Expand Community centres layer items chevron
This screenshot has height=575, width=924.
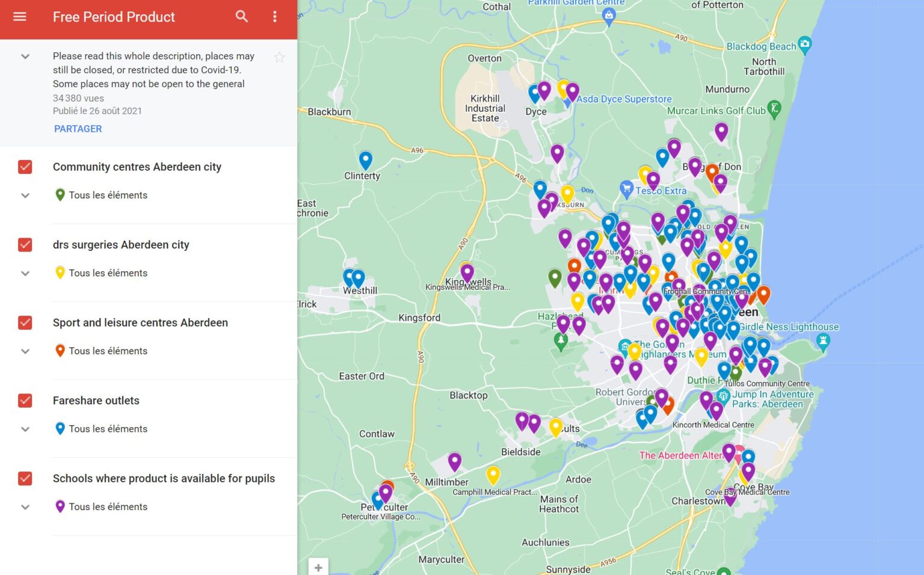[x=25, y=195]
